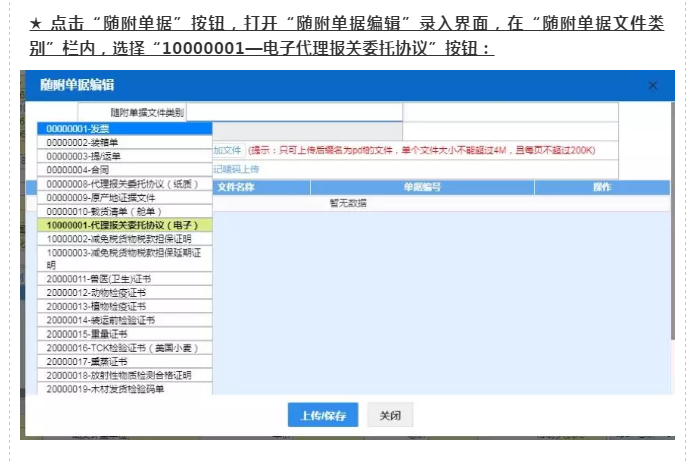698x464 pixels.
Task: Select 00000004-合同 list entry
Action: click(x=124, y=171)
